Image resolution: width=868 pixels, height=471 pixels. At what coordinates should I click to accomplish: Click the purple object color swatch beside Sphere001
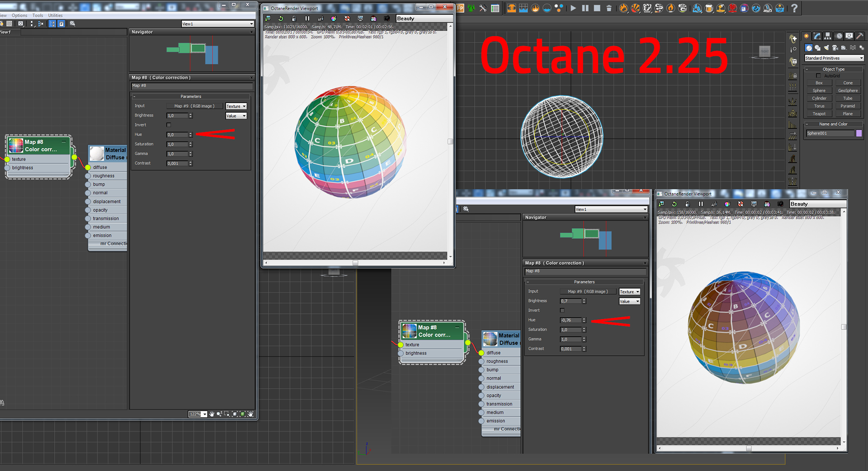(x=859, y=133)
